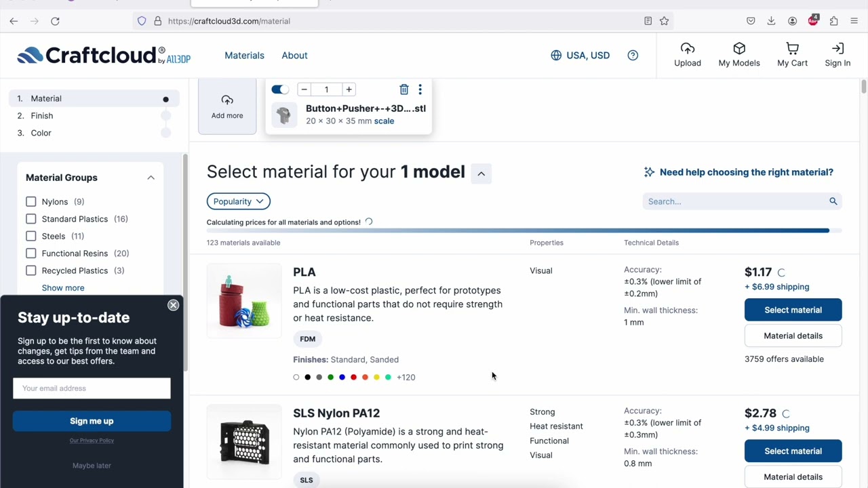Open the browser extensions puzzle icon
The height and width of the screenshot is (488, 868).
833,21
